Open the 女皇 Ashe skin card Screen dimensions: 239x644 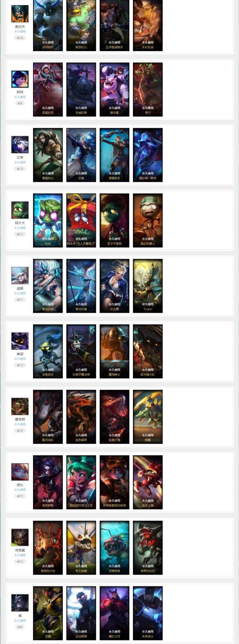(81, 155)
